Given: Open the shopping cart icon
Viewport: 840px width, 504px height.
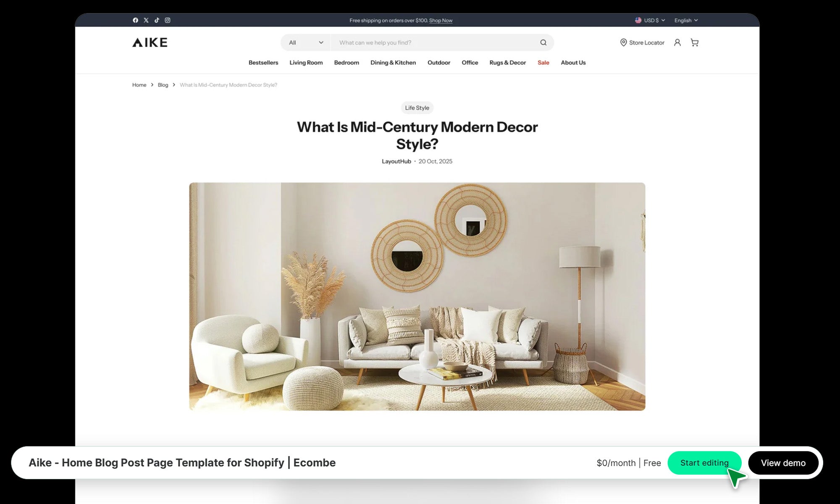Looking at the screenshot, I should (694, 42).
